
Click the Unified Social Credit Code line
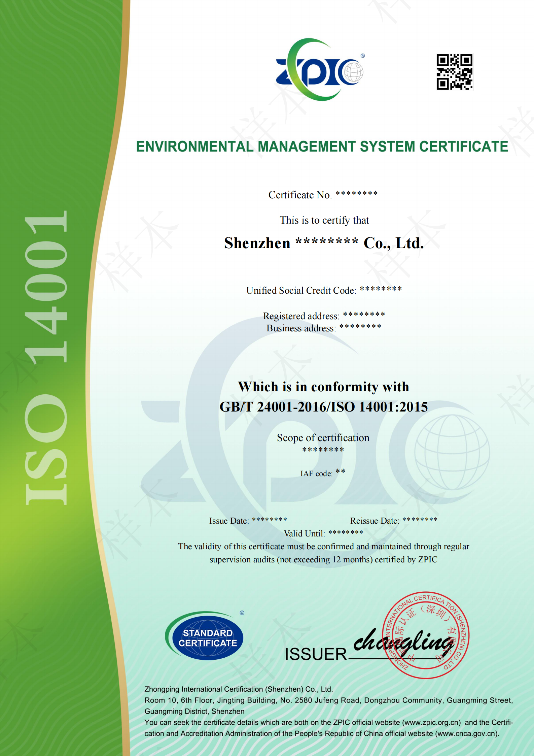pos(324,290)
